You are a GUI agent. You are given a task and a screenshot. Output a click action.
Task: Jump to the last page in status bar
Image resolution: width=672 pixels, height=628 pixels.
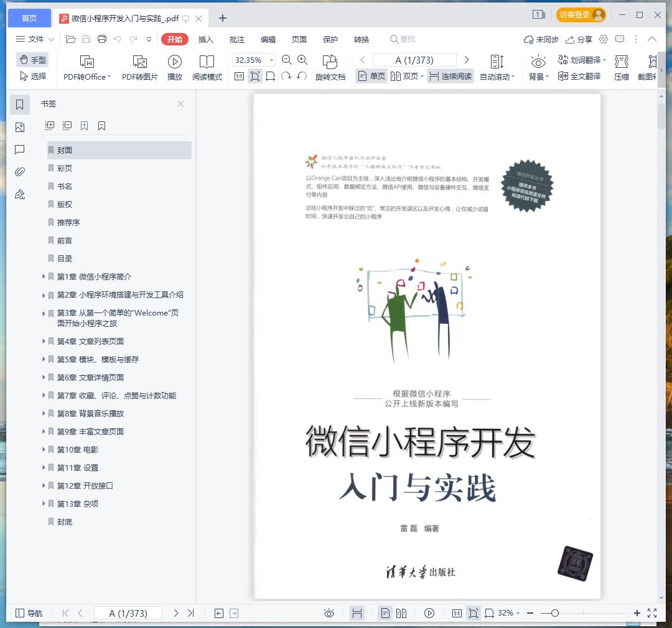point(191,613)
